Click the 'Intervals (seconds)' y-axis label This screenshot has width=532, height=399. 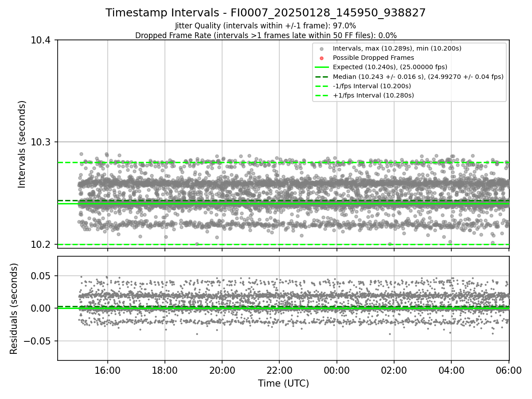pyautogui.click(x=22, y=144)
